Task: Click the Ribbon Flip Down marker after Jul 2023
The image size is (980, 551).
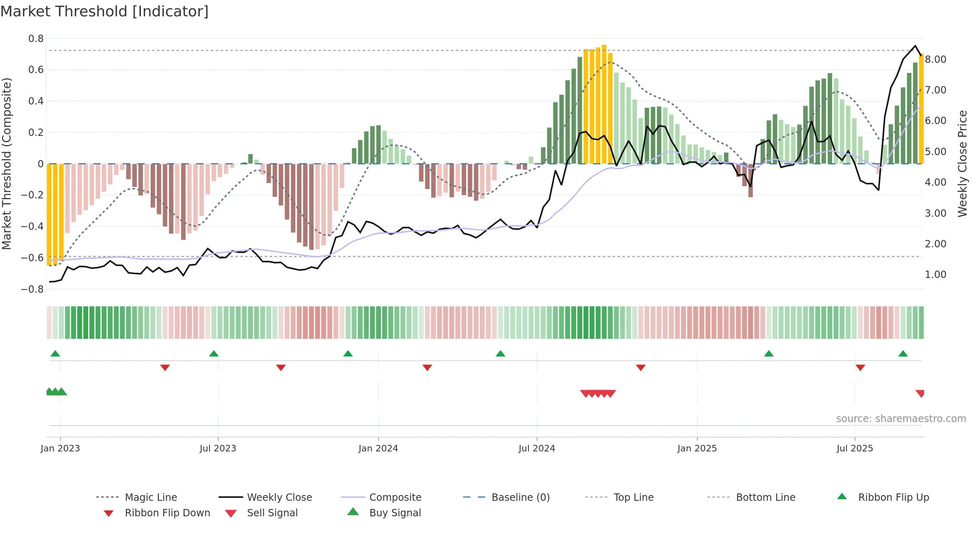Action: pyautogui.click(x=281, y=368)
